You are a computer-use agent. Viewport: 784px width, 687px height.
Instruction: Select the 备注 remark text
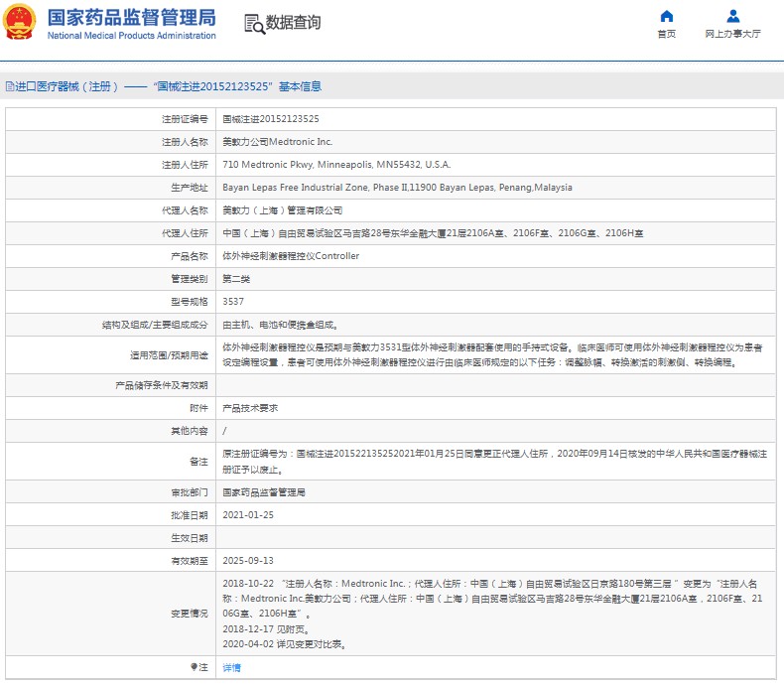(x=494, y=462)
